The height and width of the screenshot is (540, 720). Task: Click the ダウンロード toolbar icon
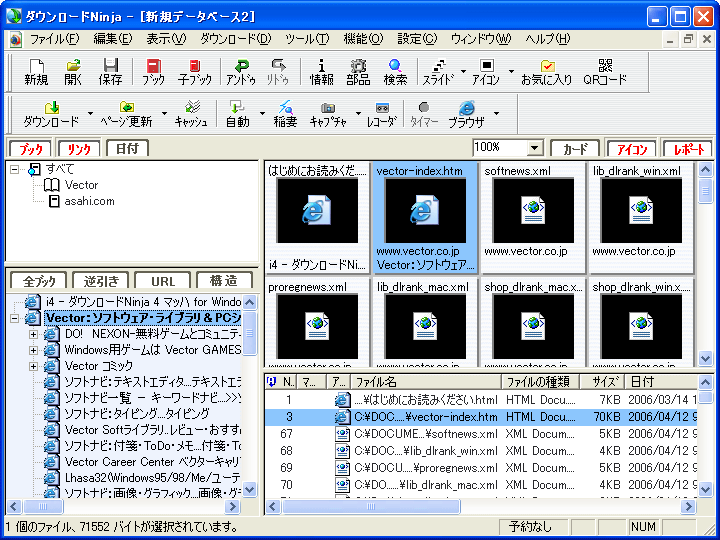coord(51,114)
